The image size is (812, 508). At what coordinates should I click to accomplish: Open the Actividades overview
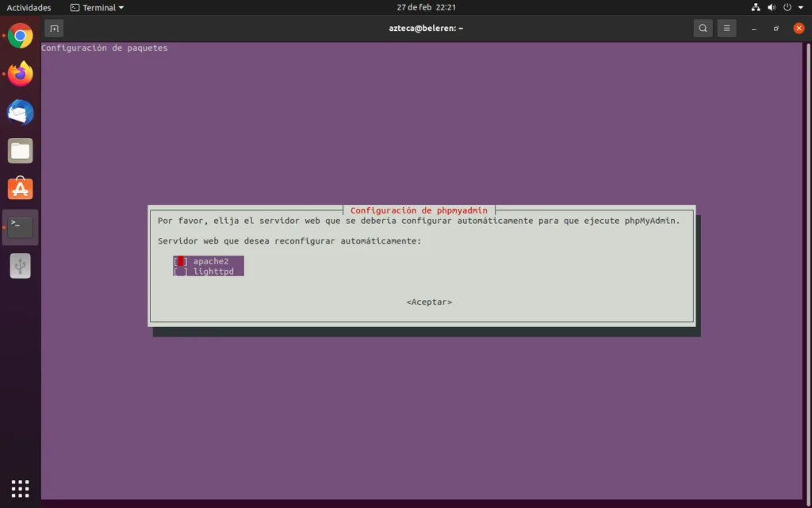(29, 8)
